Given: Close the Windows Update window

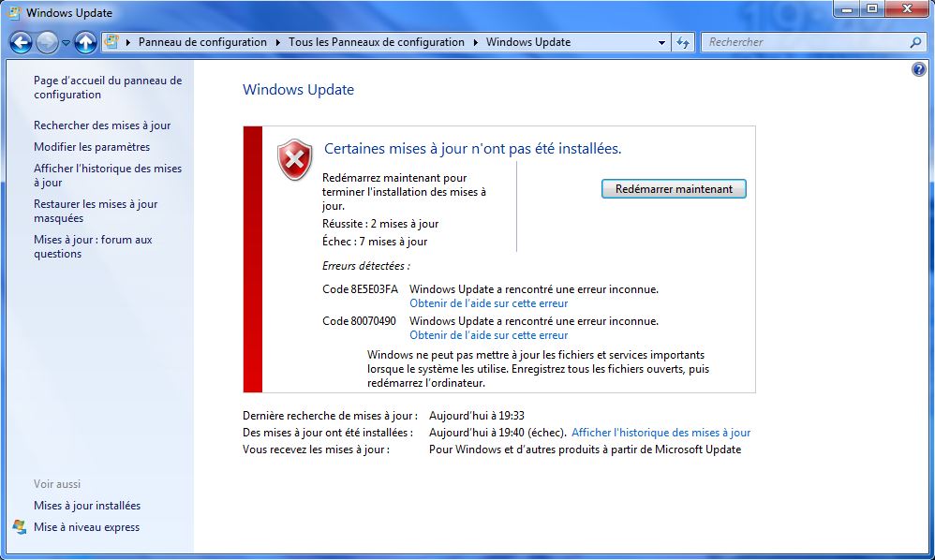Looking at the screenshot, I should pos(907,9).
